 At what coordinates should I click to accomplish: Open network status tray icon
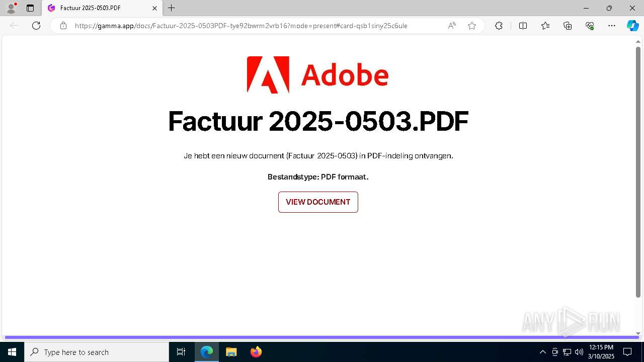[567, 352]
